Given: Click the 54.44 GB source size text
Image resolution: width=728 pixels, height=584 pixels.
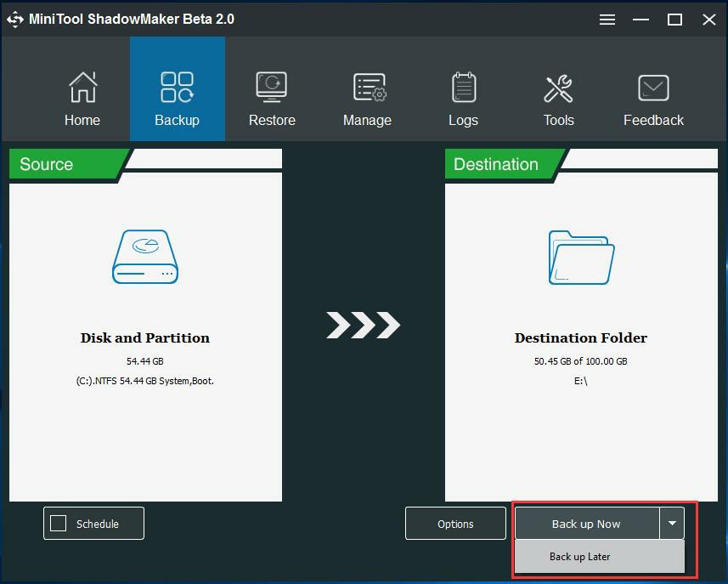Looking at the screenshot, I should pos(145,361).
